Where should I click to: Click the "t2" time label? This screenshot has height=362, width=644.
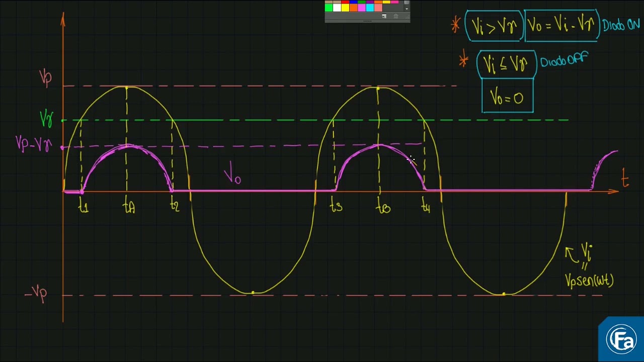click(175, 206)
